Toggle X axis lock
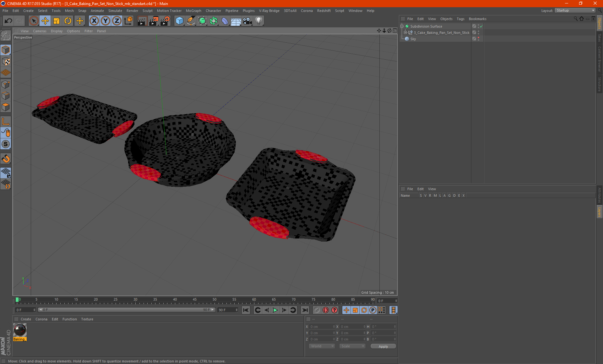The height and width of the screenshot is (364, 603). 94,21
